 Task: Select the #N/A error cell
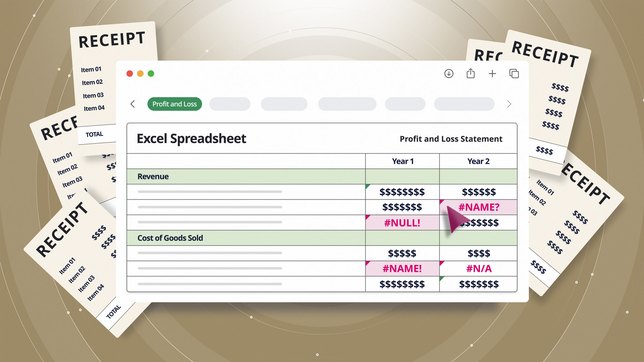479,268
